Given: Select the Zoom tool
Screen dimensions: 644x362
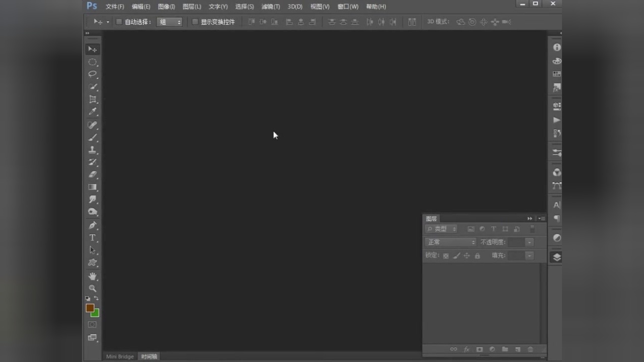Looking at the screenshot, I should pos(93,289).
